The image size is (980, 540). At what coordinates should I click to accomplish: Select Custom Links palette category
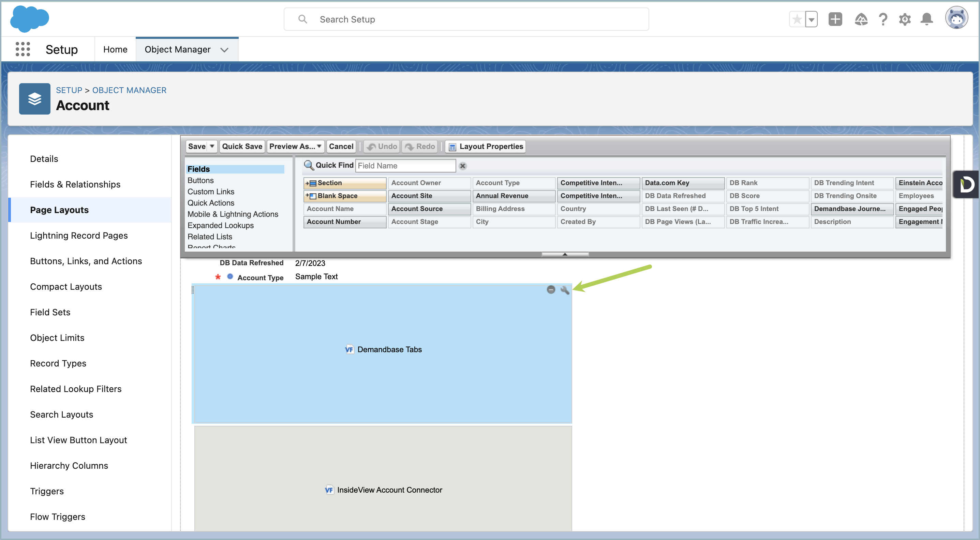211,192
